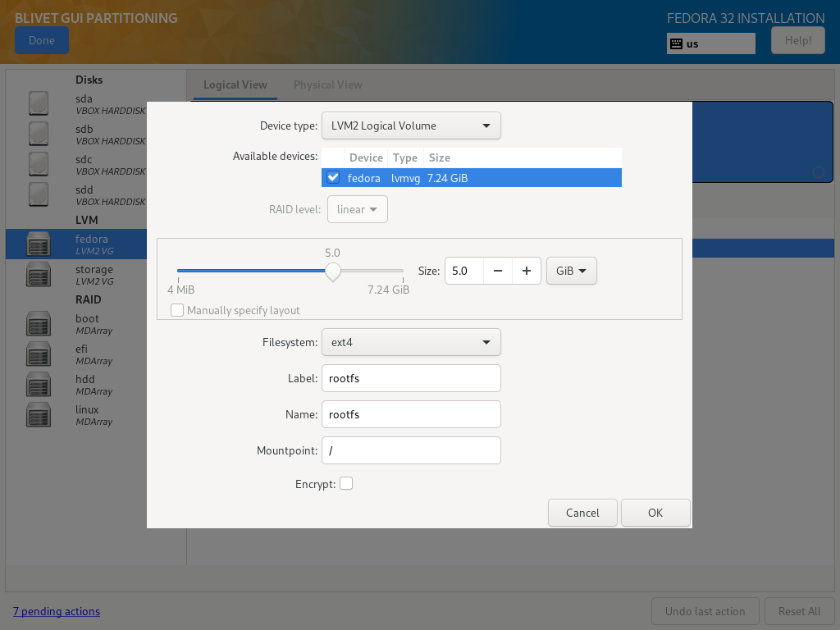840x630 pixels.
Task: Click the keyboard layout icon
Action: [677, 43]
